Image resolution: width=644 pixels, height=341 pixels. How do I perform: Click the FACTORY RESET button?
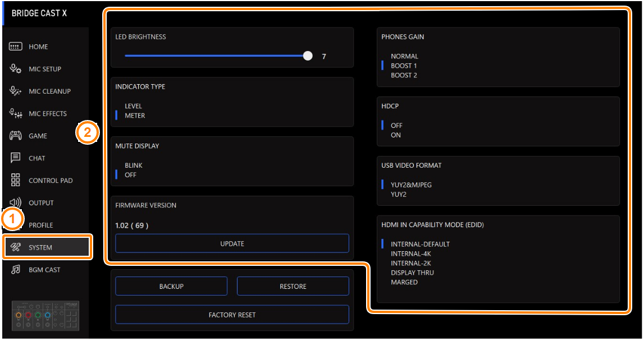click(x=232, y=315)
